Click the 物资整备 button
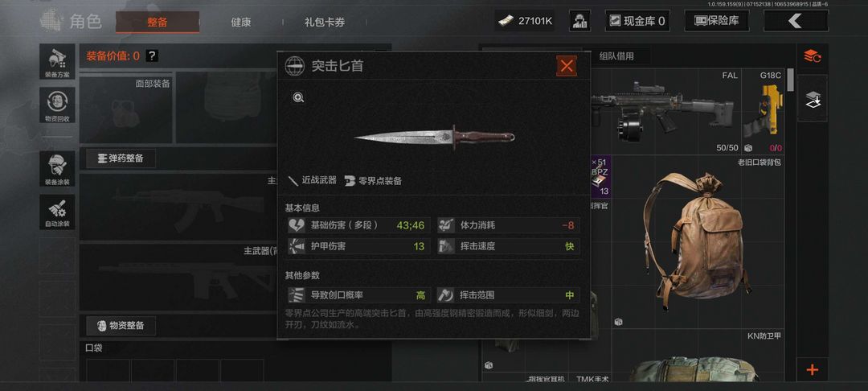Screen dimensions: 868x391 tap(121, 326)
